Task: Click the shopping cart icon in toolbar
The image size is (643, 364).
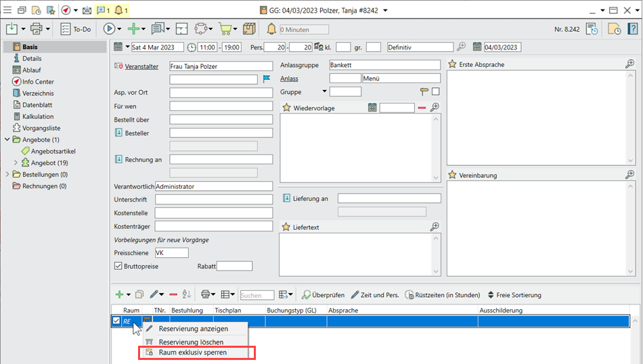Action: tap(225, 29)
